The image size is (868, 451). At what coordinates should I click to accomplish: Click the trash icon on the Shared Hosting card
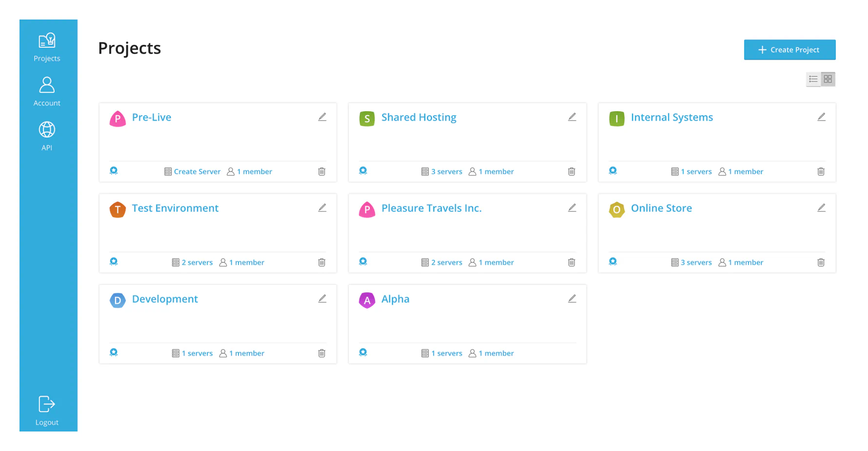(x=572, y=171)
